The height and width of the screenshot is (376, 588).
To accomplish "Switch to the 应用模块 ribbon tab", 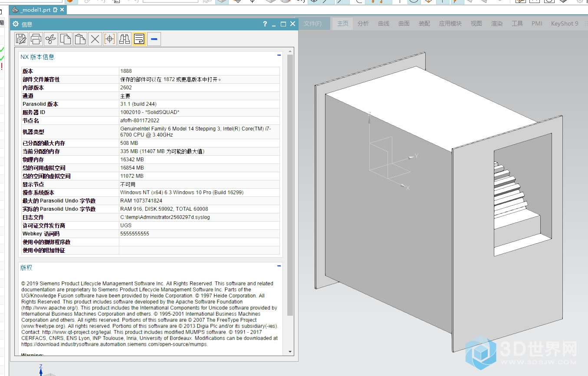I will click(450, 23).
